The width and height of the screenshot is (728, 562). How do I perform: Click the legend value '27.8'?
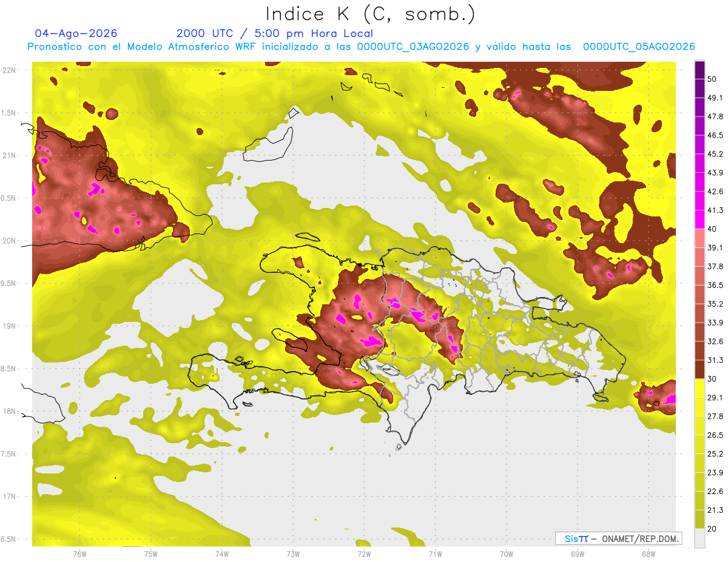(x=715, y=416)
